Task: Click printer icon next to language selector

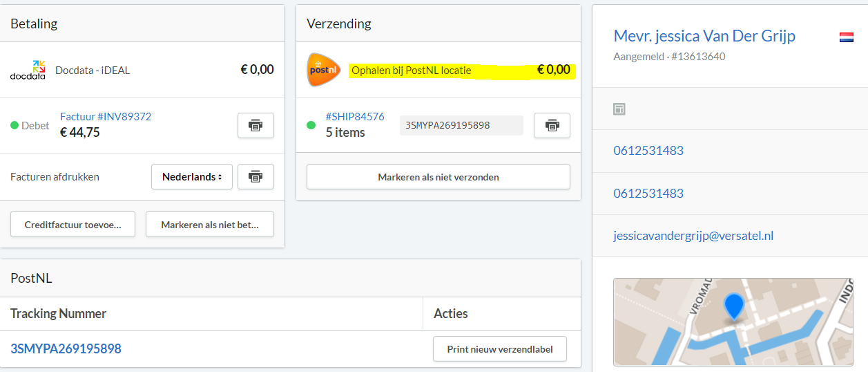Action: click(255, 176)
